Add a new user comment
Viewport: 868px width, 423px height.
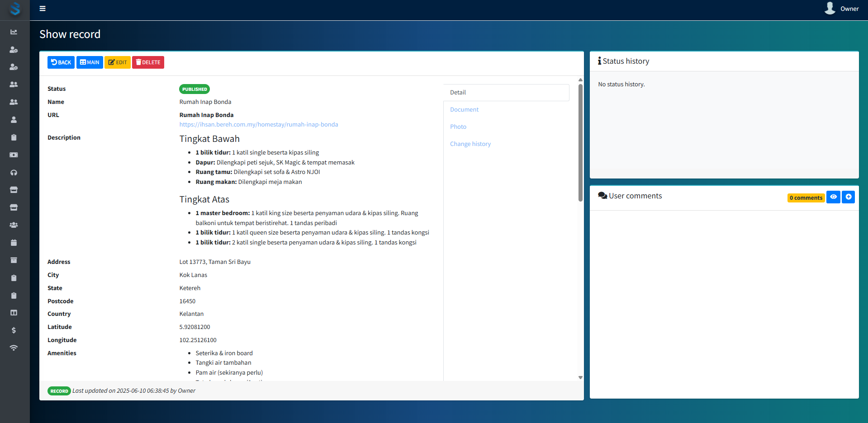[848, 197]
